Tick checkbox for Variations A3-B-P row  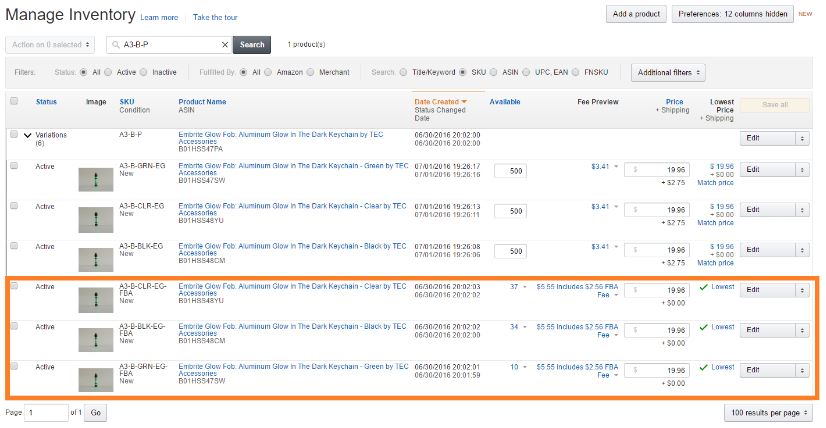click(14, 134)
